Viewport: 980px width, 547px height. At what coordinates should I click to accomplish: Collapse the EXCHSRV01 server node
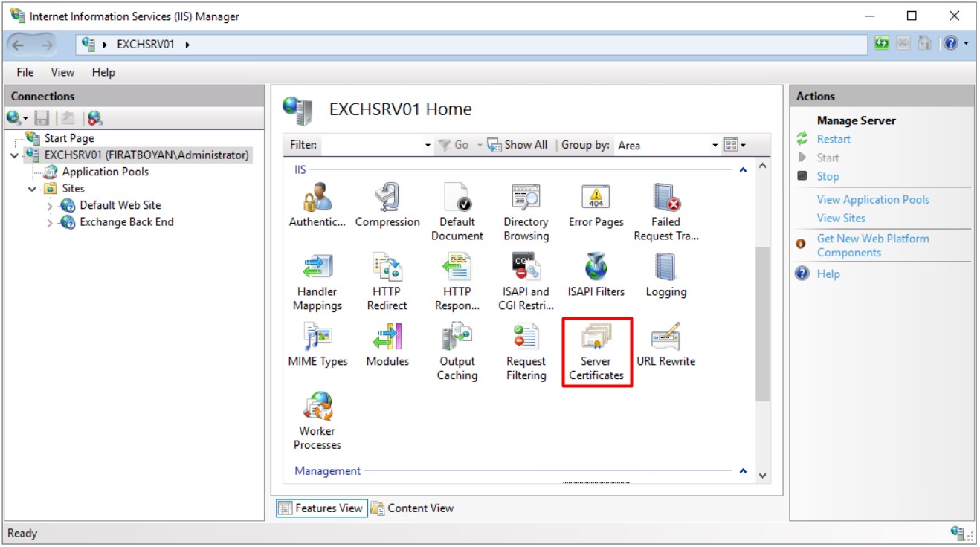(16, 155)
